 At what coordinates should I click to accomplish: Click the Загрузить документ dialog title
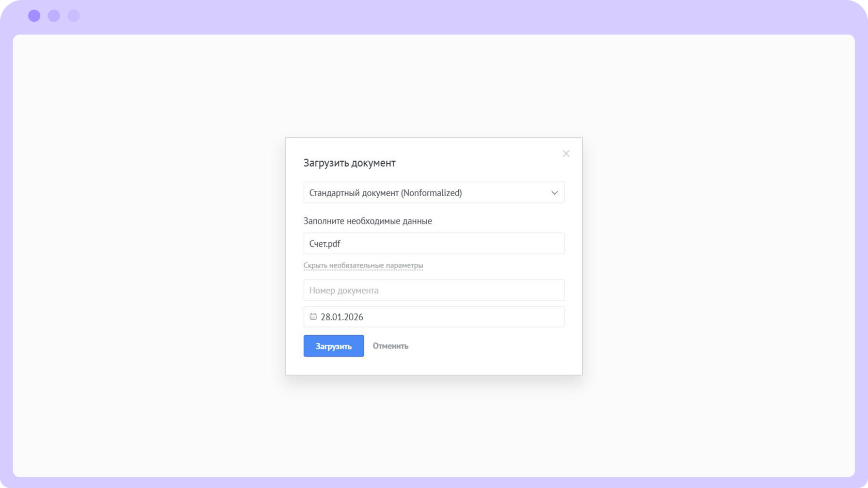(349, 163)
